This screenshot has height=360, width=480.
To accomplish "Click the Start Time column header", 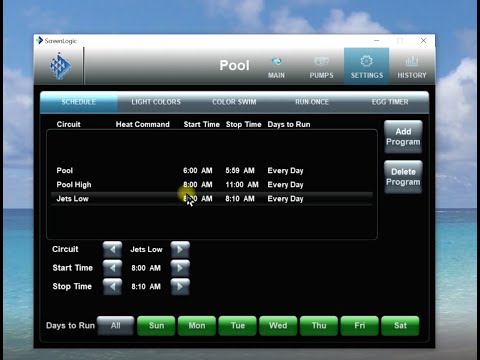I will (202, 124).
